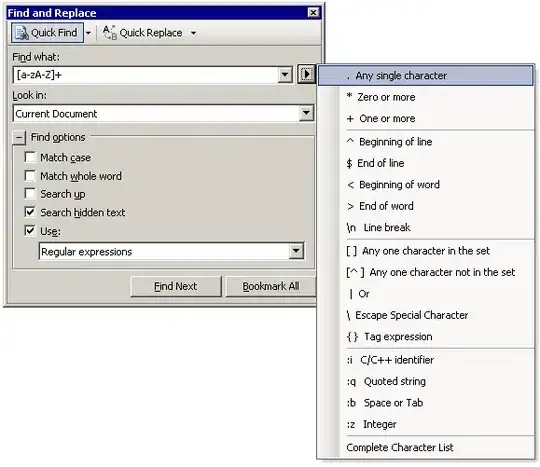540x467 pixels.
Task: Open Quick Replace dropdown arrow
Action: pyautogui.click(x=194, y=33)
